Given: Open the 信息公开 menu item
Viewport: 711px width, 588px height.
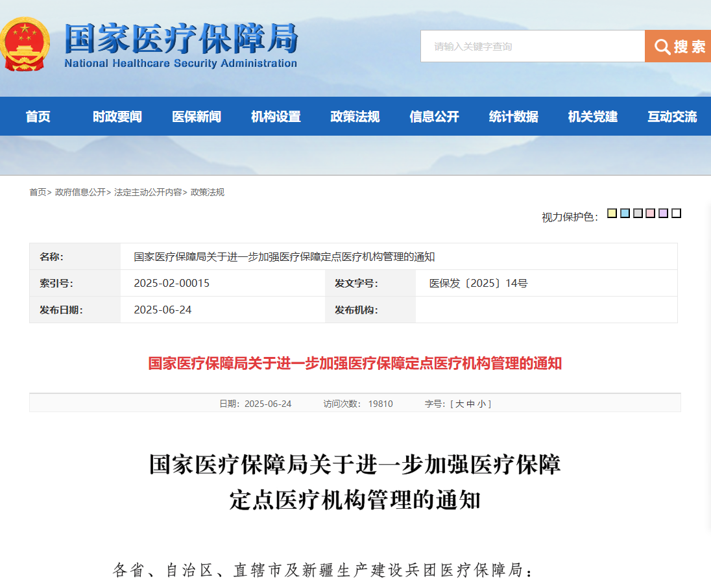Looking at the screenshot, I should coord(434,117).
